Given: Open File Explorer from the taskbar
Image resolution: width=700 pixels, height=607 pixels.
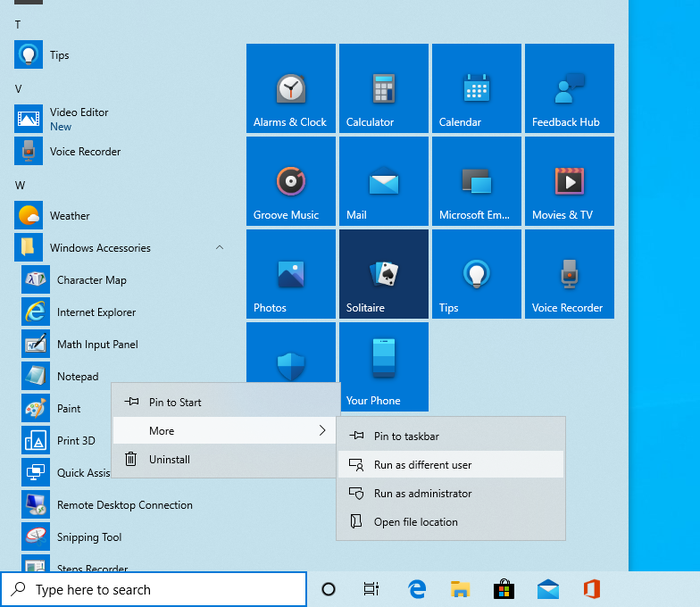Looking at the screenshot, I should tap(460, 589).
